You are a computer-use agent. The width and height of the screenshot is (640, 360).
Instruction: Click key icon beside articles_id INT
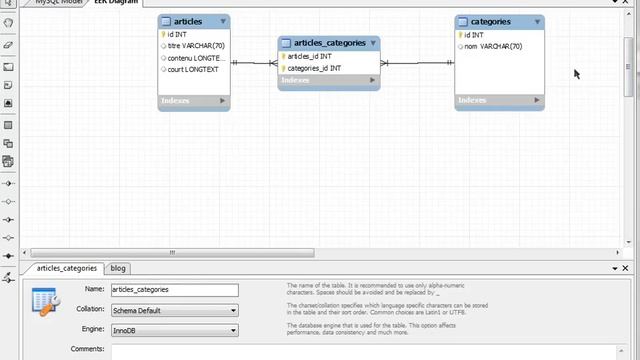pos(283,56)
